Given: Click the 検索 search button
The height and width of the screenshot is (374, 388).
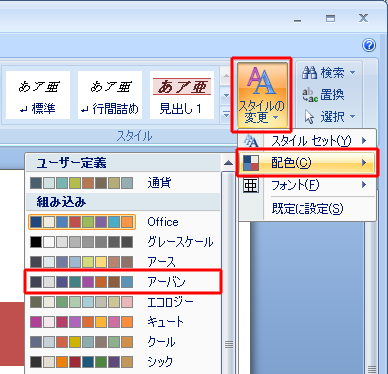Looking at the screenshot, I should coord(329,72).
